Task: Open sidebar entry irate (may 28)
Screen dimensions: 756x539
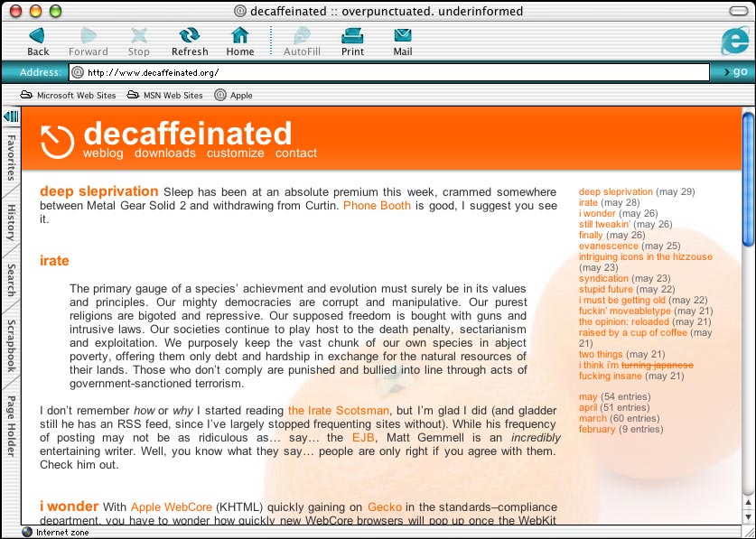Action: 588,202
